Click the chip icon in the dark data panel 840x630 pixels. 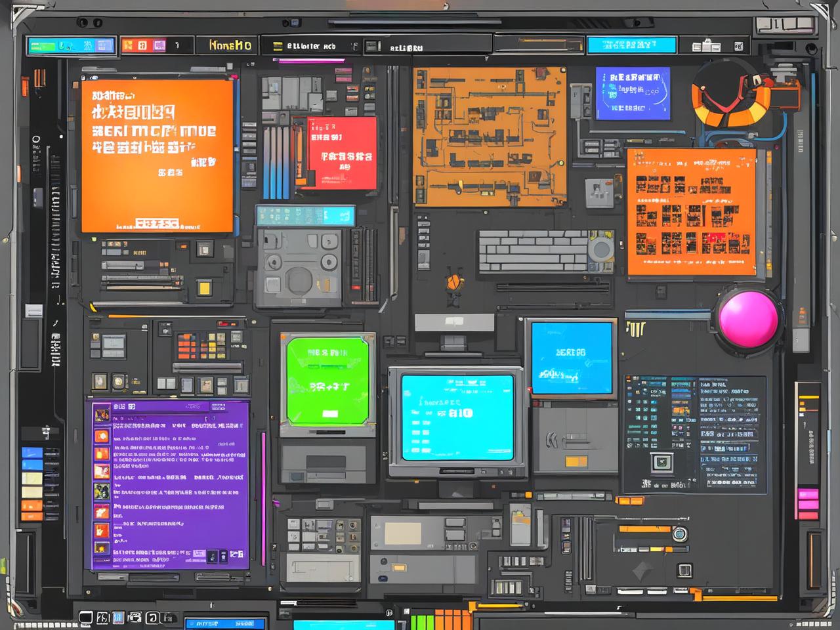click(661, 463)
